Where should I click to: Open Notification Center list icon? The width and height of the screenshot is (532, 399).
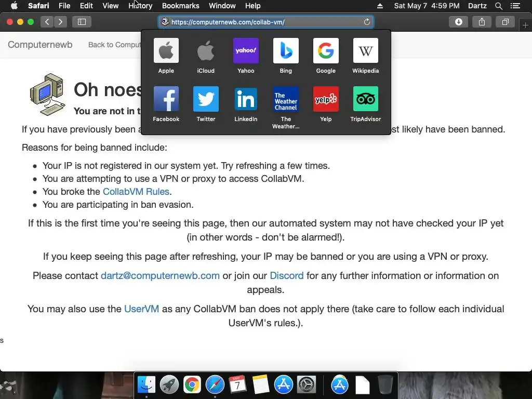(515, 6)
